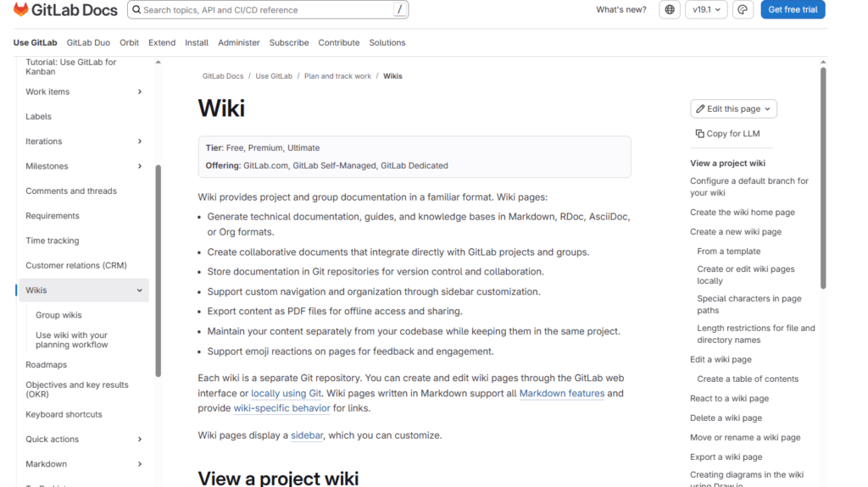868x487 pixels.
Task: Collapse the Wikis section chevron
Action: pos(140,291)
